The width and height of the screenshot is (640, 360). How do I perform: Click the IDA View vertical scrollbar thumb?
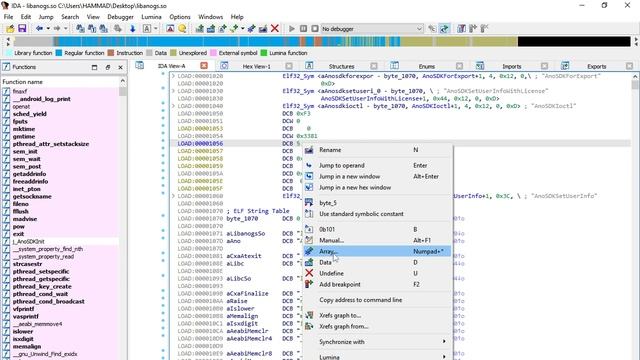(635, 84)
